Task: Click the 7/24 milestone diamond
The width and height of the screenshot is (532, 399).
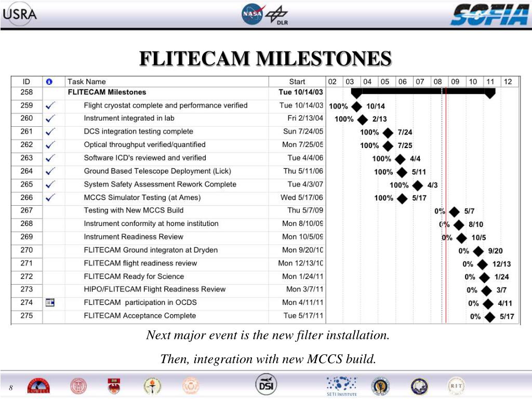Action: [x=388, y=132]
